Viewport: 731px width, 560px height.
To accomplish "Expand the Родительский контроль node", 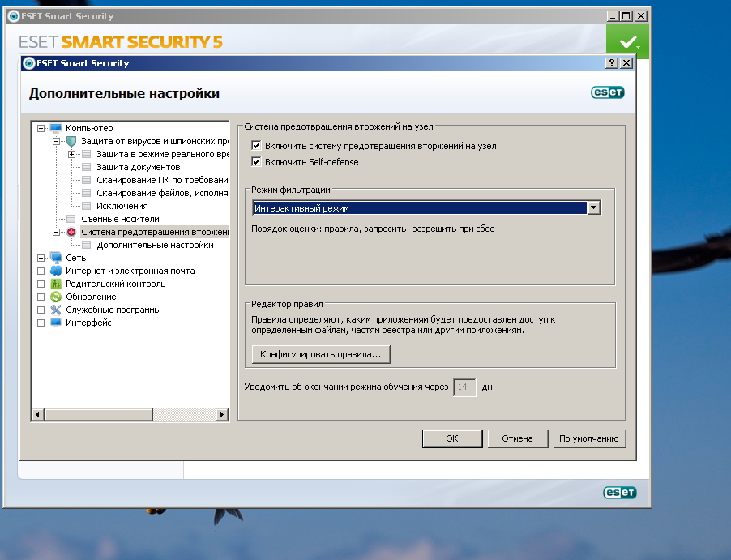I will pos(41,284).
